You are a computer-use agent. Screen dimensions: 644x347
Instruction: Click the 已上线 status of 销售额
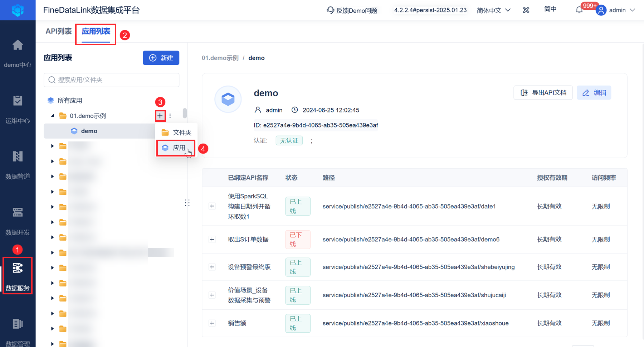click(298, 323)
